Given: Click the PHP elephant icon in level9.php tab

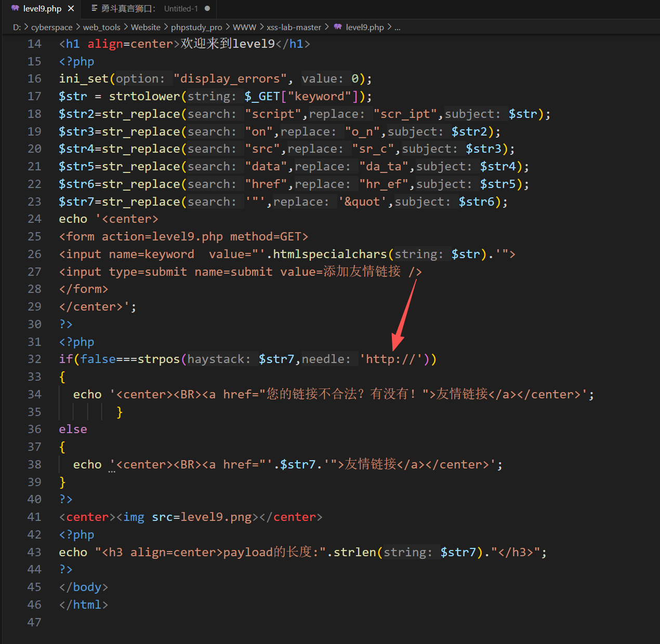Looking at the screenshot, I should [x=15, y=9].
